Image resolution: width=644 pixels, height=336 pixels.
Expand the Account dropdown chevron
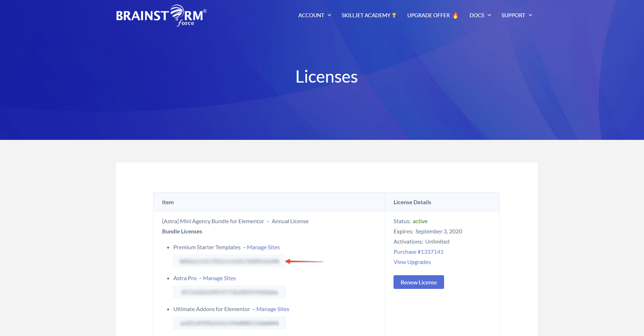point(329,15)
